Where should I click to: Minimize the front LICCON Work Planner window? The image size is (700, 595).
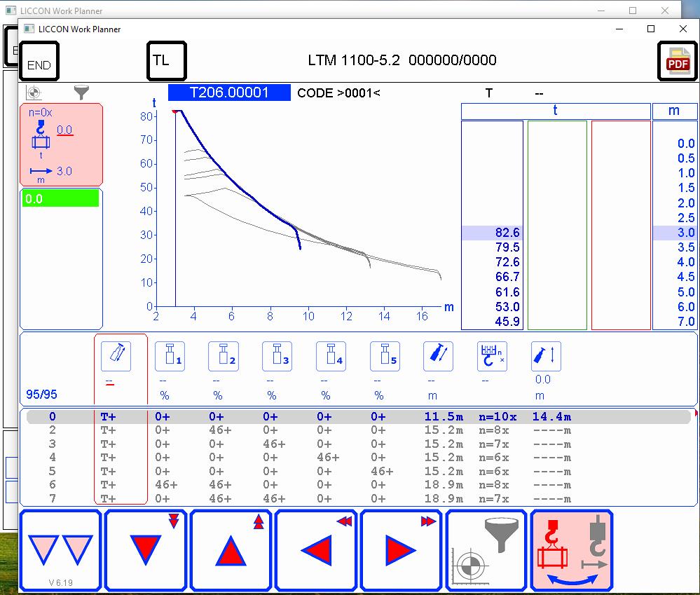(619, 29)
